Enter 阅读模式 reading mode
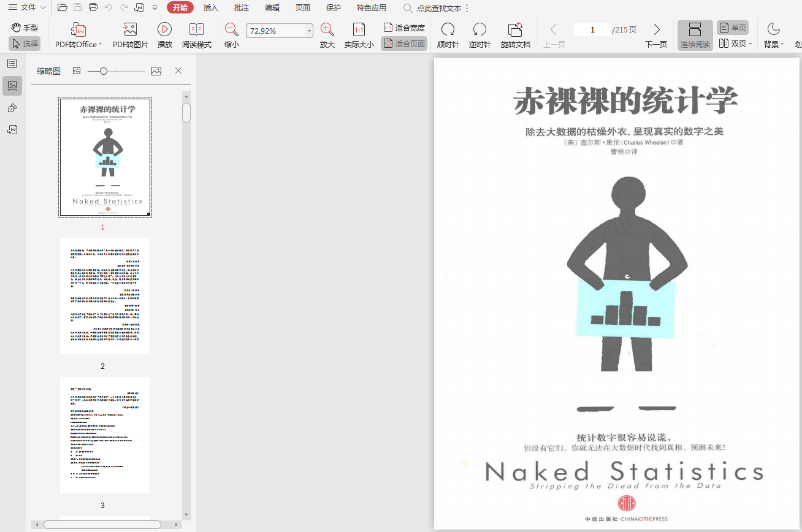802x532 pixels. click(196, 30)
